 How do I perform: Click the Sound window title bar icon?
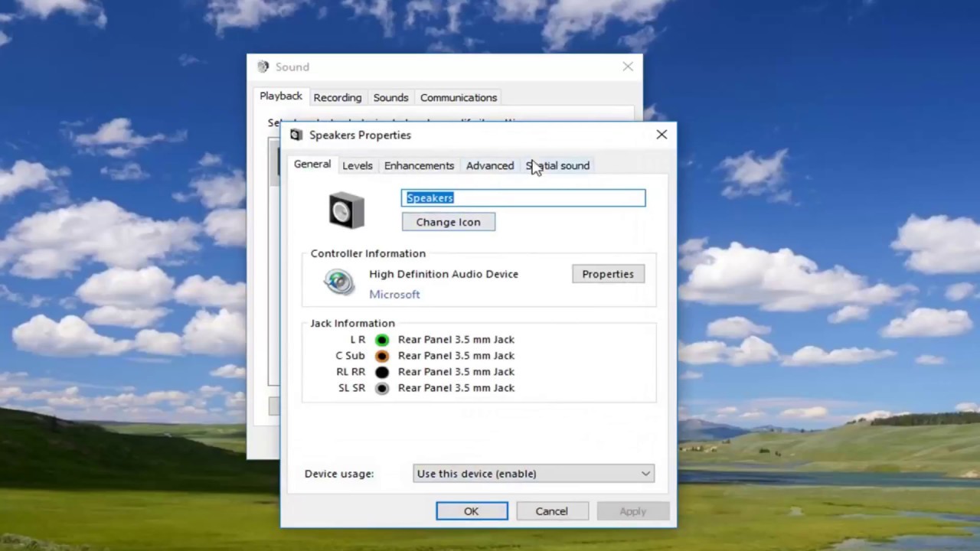point(263,67)
